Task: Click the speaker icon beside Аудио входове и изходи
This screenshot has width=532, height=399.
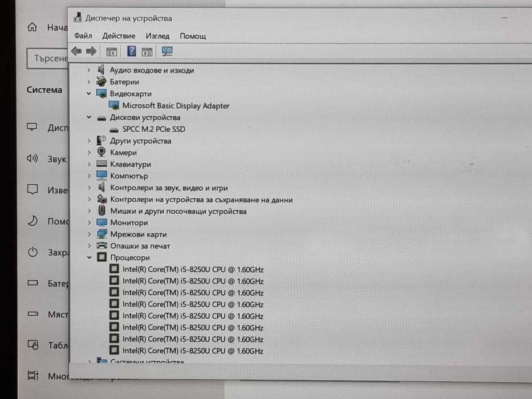Action: 101,70
